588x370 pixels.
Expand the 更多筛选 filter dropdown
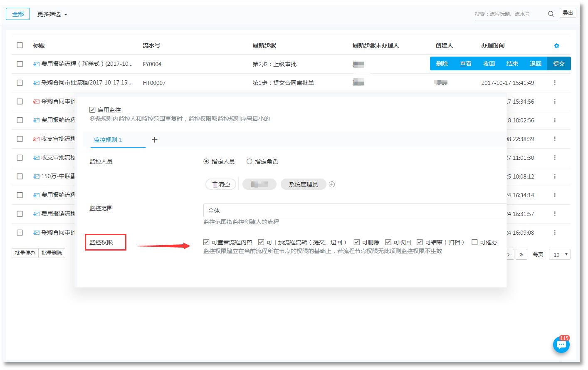coord(52,14)
